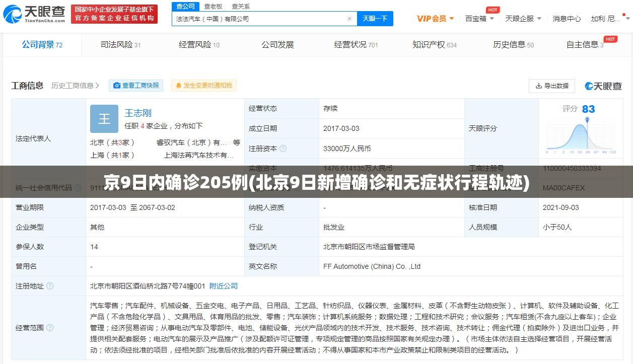Click 导出数据 export button

point(552,86)
